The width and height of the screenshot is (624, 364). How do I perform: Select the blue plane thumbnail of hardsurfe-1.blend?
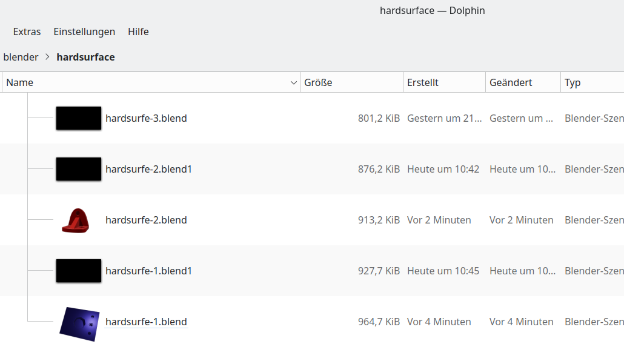pyautogui.click(x=79, y=323)
